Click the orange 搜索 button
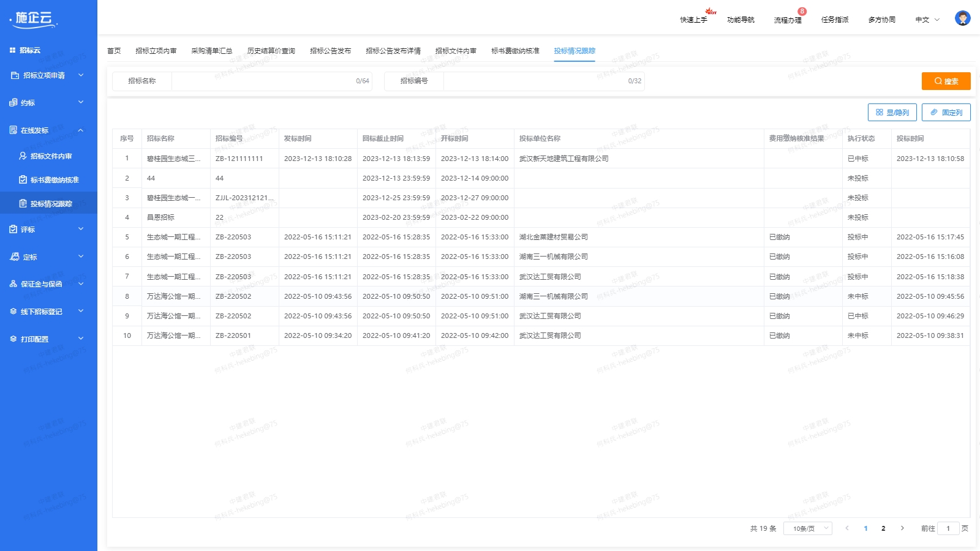Screen dimensions: 980x551 pyautogui.click(x=946, y=81)
